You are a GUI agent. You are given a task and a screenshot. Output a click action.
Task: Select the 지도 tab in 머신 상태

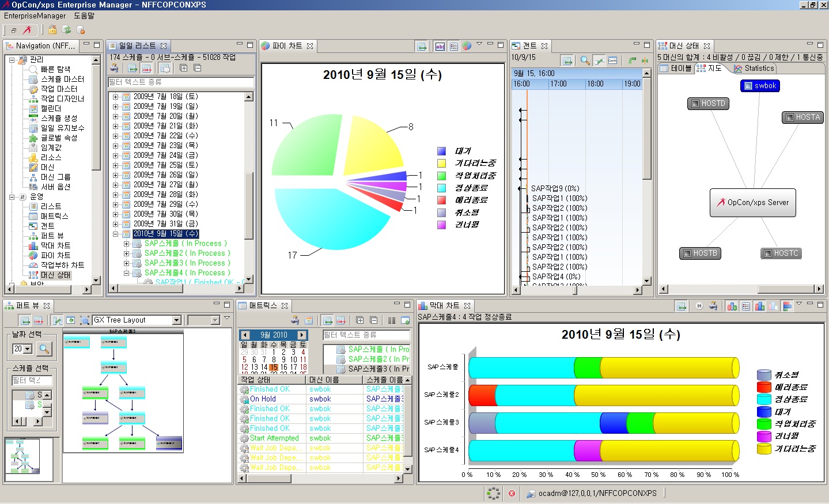click(x=709, y=68)
